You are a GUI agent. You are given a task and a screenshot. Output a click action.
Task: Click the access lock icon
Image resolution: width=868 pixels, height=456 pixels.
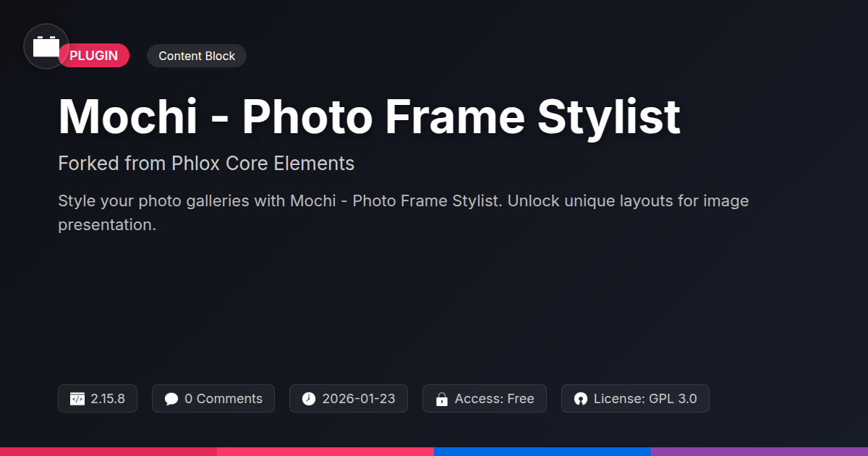441,399
